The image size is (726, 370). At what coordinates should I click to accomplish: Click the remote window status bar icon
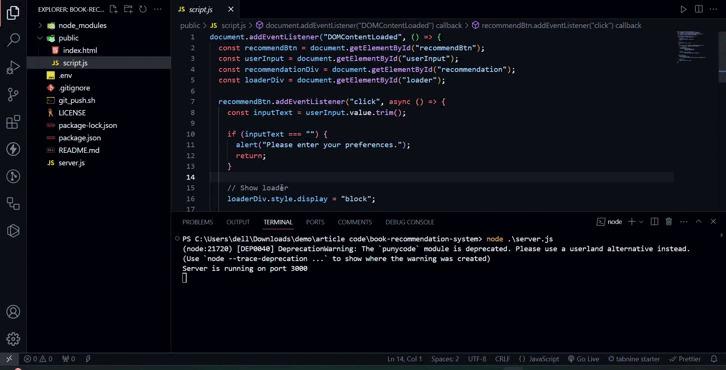pyautogui.click(x=9, y=359)
